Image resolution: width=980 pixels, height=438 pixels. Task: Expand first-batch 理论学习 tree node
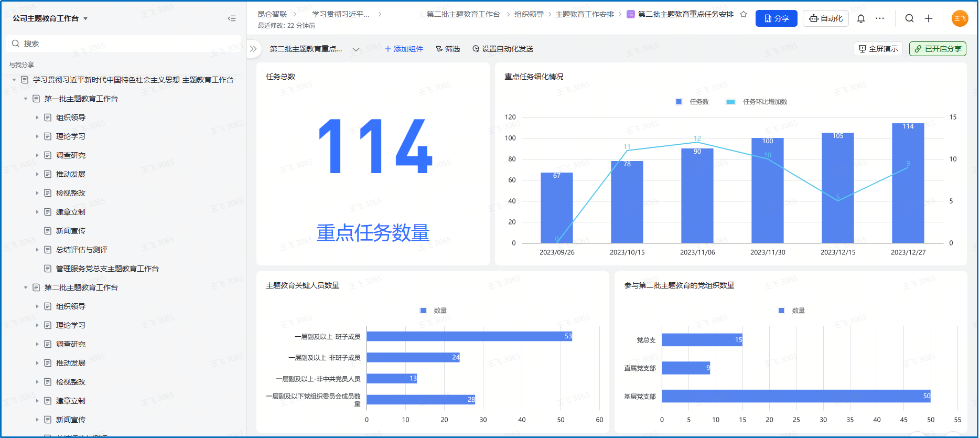(37, 136)
